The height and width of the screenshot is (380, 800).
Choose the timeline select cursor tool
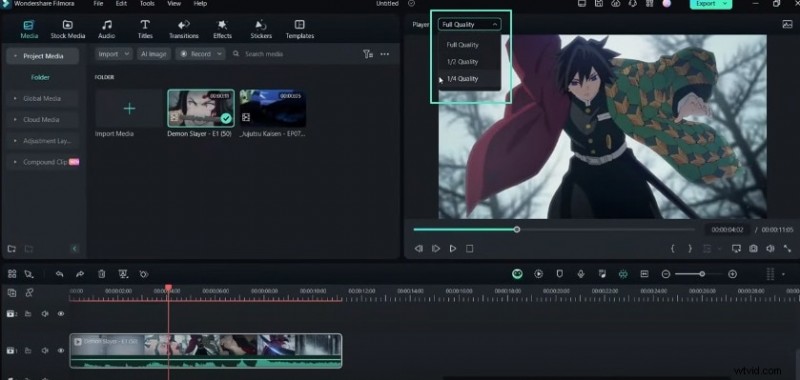tap(29, 274)
